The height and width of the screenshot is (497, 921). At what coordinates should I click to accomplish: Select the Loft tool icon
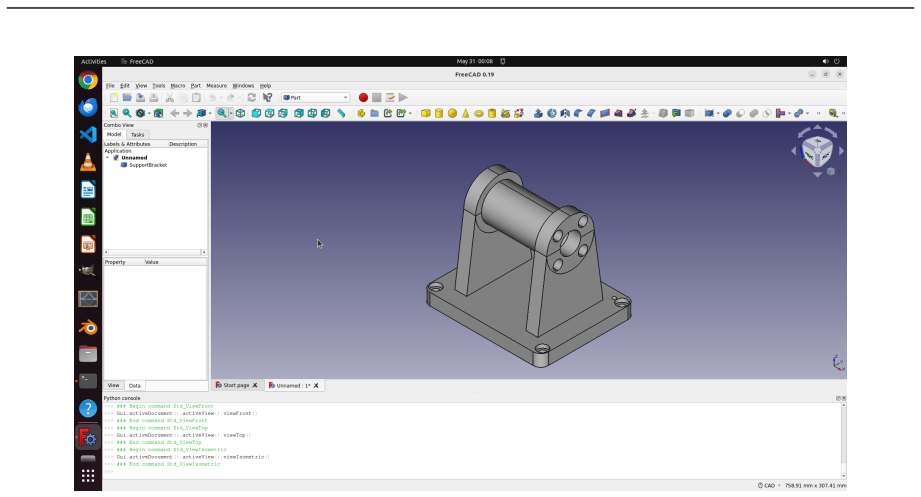click(x=619, y=113)
